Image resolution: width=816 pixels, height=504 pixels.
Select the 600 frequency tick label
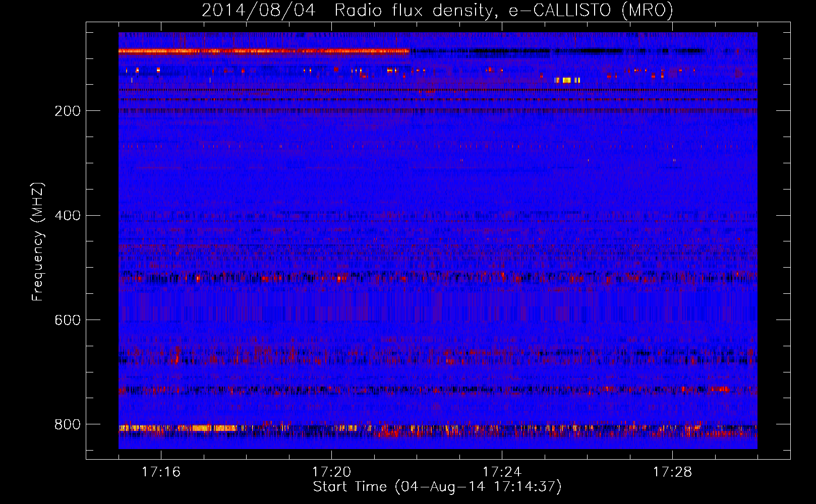pyautogui.click(x=68, y=320)
